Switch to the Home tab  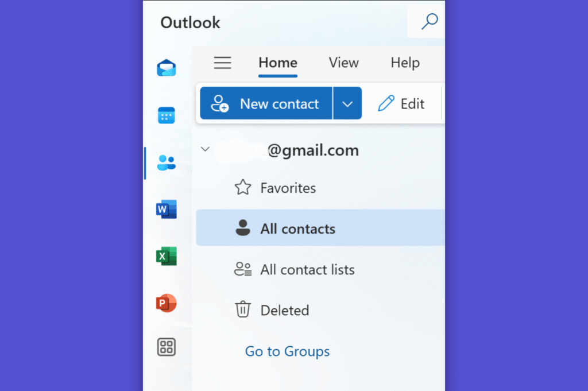pyautogui.click(x=278, y=63)
